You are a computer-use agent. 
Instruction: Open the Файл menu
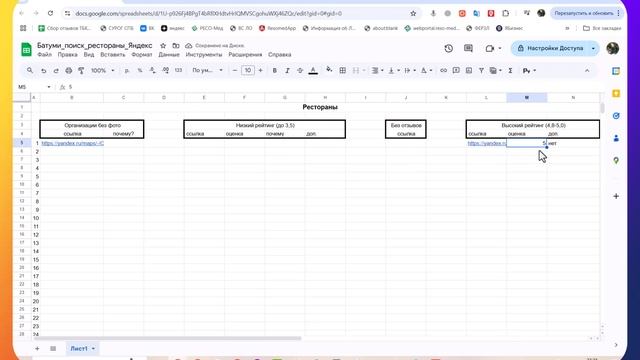(x=44, y=55)
